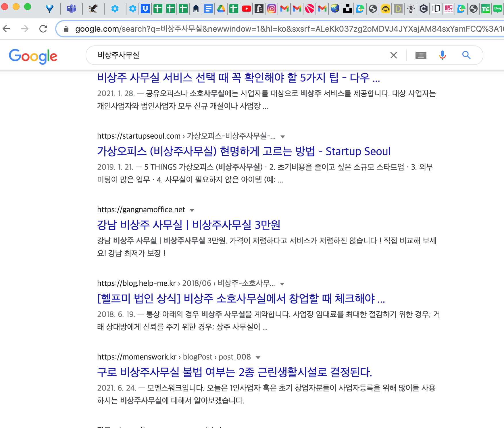504x428 pixels.
Task: Select the red striped ball icon tab
Action: (x=309, y=9)
